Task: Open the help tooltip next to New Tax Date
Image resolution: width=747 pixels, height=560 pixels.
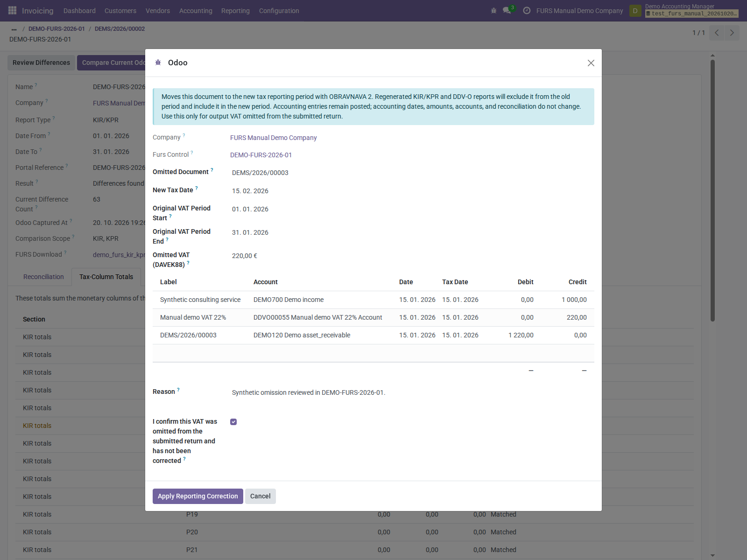Action: (x=197, y=188)
